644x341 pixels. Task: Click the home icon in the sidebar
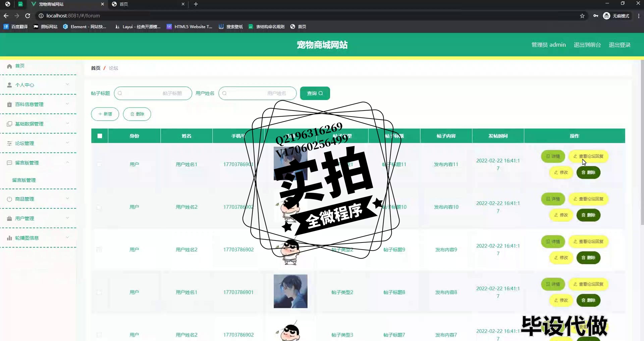(9, 66)
